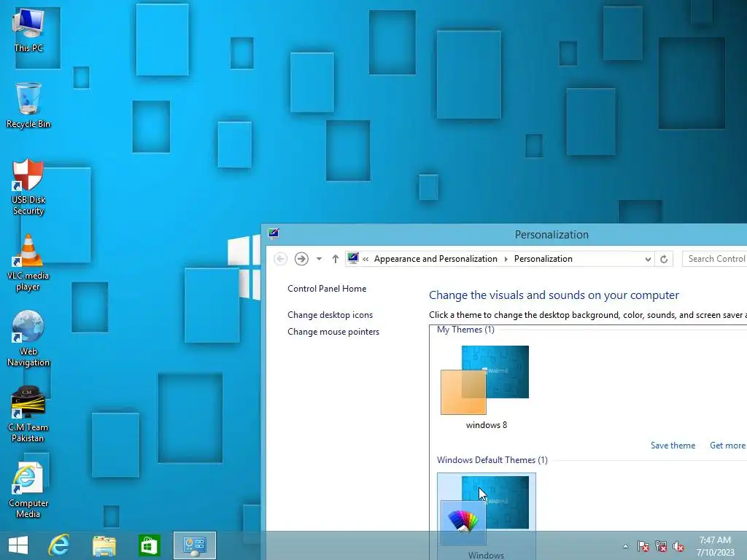Launch USB Disk Security shortcut

coord(28,187)
